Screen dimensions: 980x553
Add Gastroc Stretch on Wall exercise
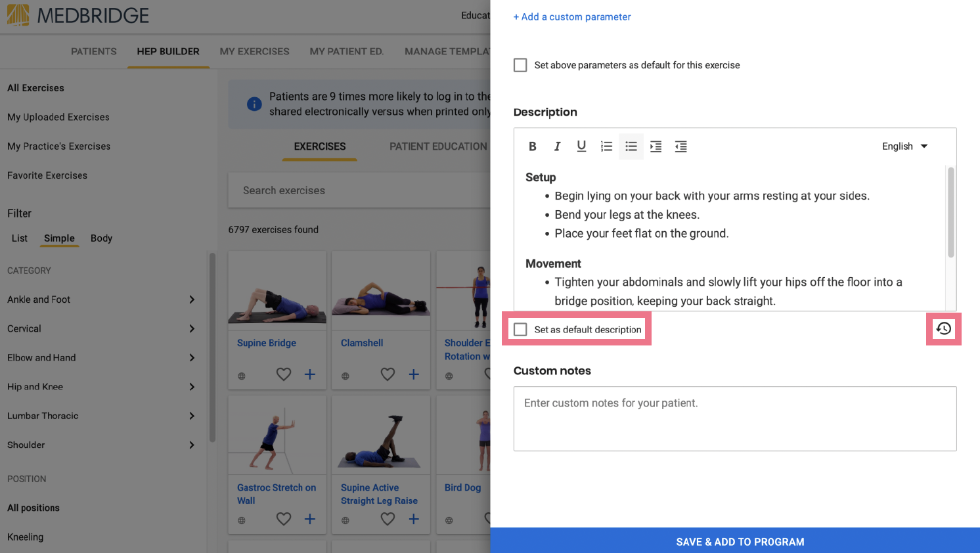310,519
